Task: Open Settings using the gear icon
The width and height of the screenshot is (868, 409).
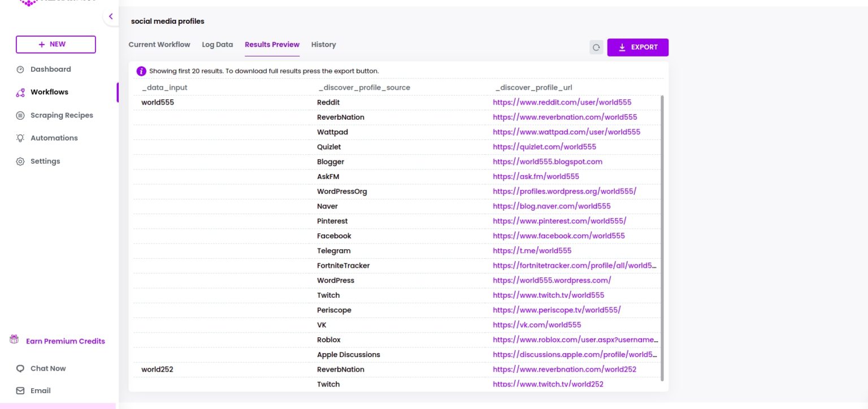Action: pos(20,161)
